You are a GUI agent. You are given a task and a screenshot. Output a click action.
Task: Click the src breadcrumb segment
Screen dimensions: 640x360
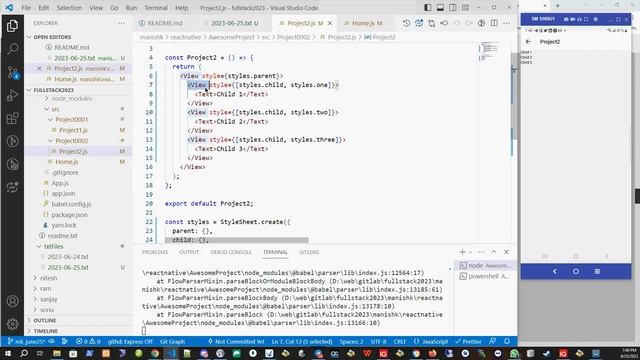[x=265, y=37]
